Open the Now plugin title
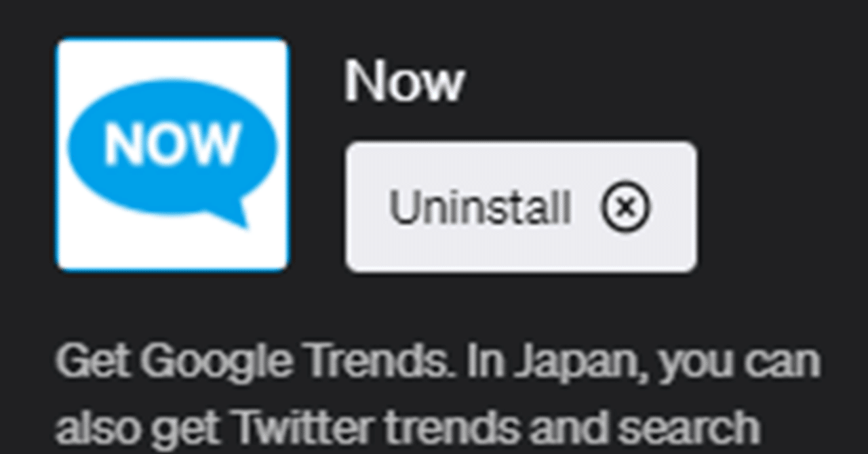868x454 pixels. tap(404, 81)
